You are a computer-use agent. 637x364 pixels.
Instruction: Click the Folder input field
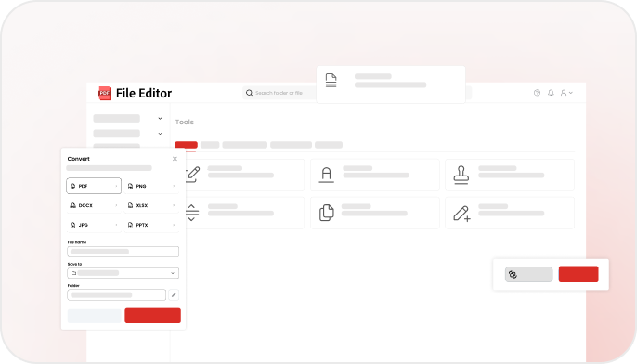[x=117, y=295]
